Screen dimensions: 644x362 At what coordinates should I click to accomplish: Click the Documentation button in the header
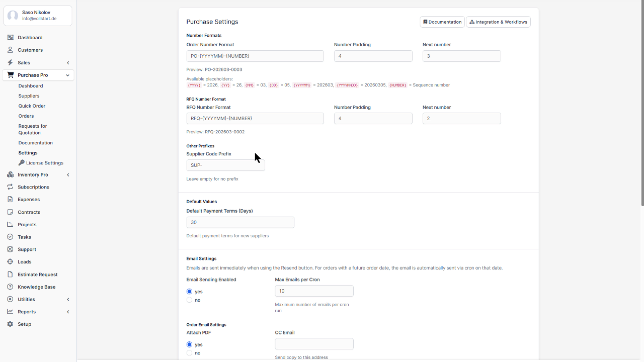click(x=442, y=22)
